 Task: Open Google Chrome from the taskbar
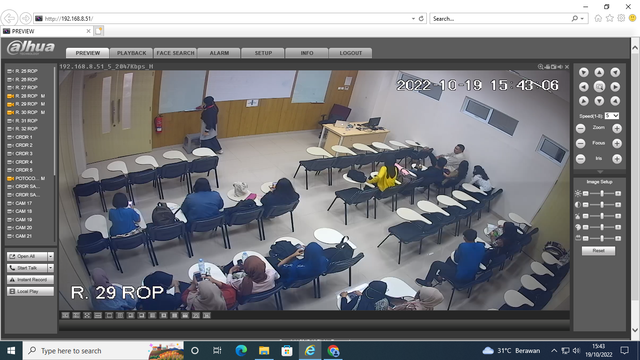tap(333, 351)
